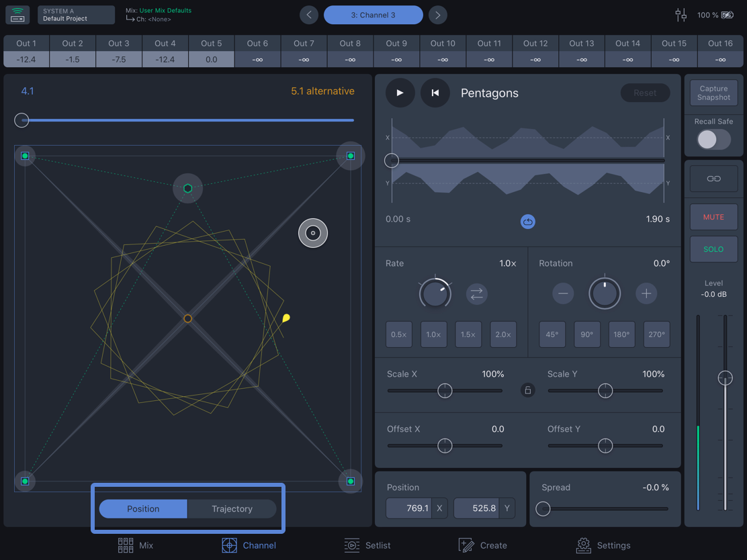Solo the channel
This screenshot has width=747, height=560.
click(713, 249)
